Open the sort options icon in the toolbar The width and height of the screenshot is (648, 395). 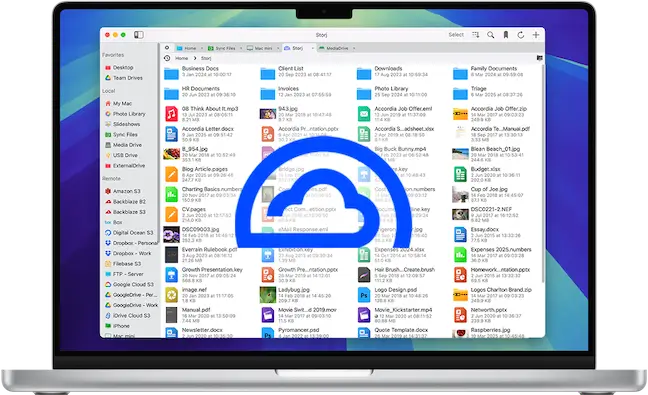[476, 35]
